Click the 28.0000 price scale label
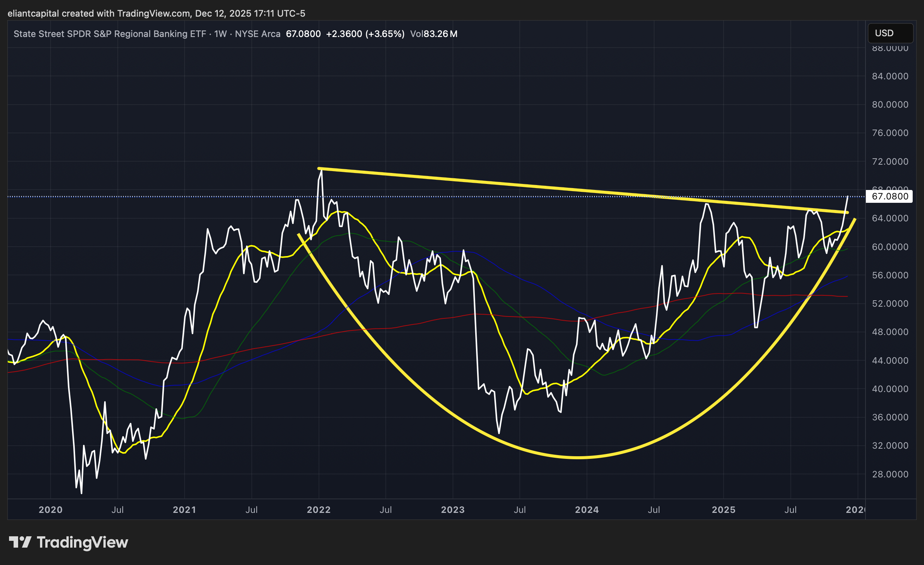 coord(890,474)
